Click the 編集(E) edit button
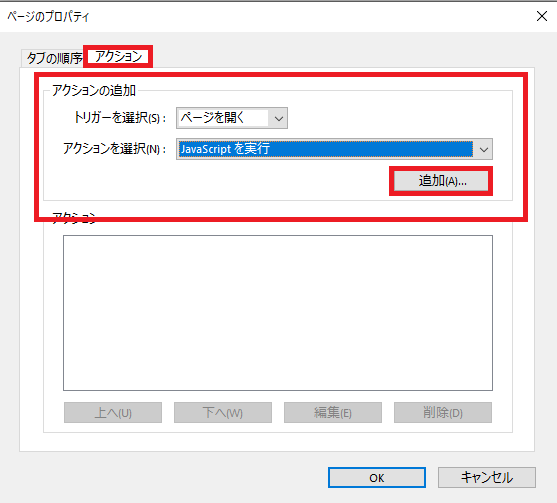This screenshot has width=557, height=503. click(x=333, y=412)
